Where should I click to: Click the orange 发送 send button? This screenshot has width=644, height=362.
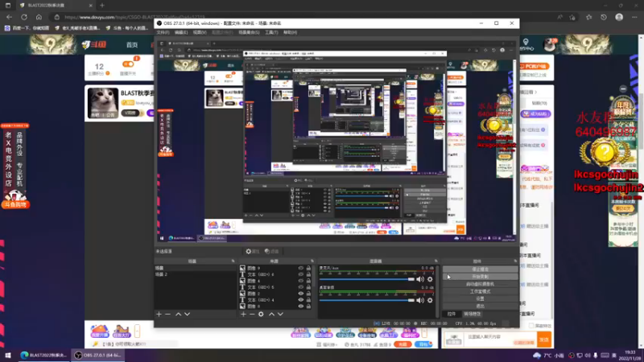[x=544, y=339]
